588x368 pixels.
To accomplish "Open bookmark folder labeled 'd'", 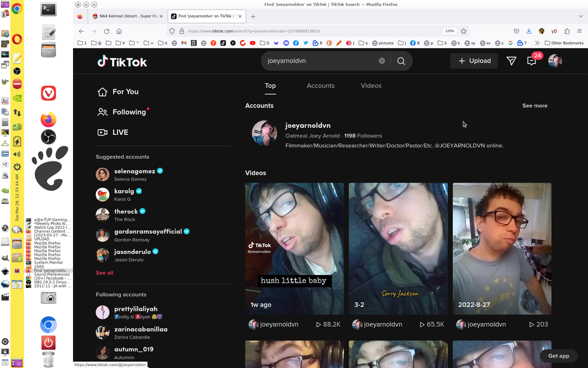I will click(x=163, y=43).
